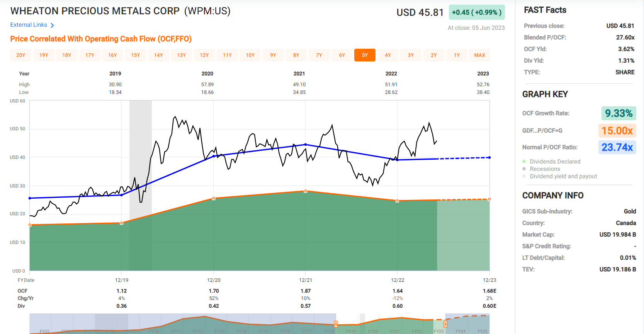This screenshot has height=334, width=644.
Task: Click the 12/20 OCF data point marker
Action: pyautogui.click(x=214, y=198)
